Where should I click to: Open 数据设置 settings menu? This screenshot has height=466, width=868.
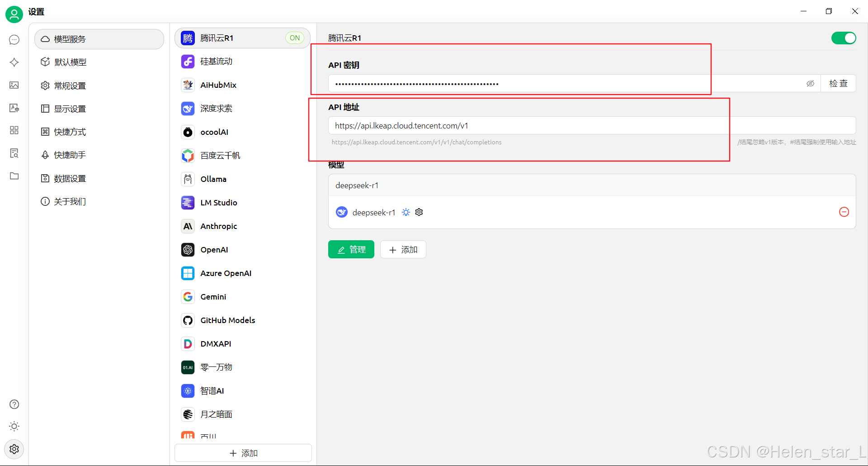click(x=99, y=178)
